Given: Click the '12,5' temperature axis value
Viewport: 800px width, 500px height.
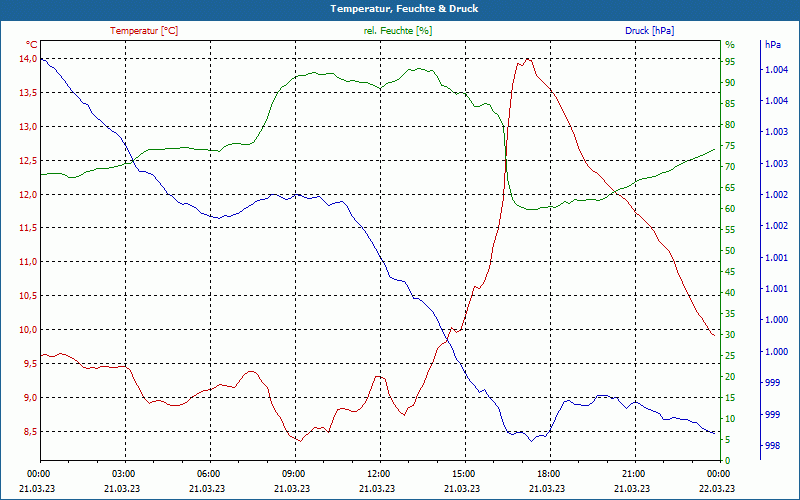Looking at the screenshot, I should (x=28, y=160).
